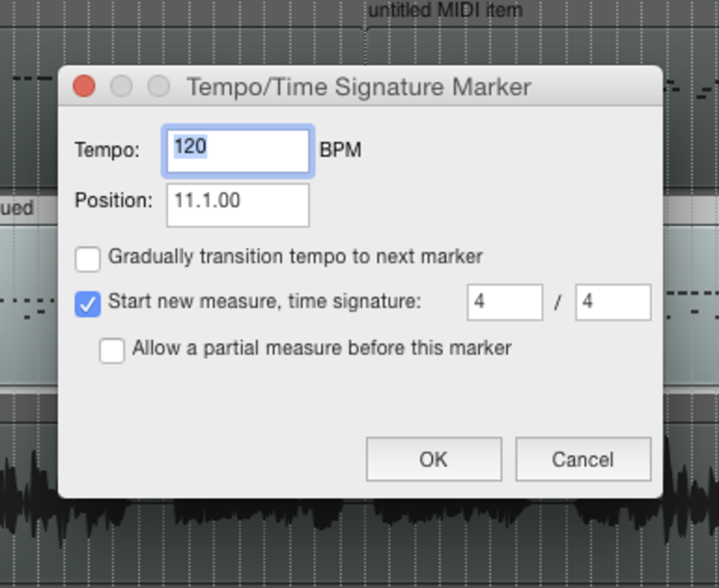719x588 pixels.
Task: Uncheck Start new measure, time signature
Action: tap(88, 304)
